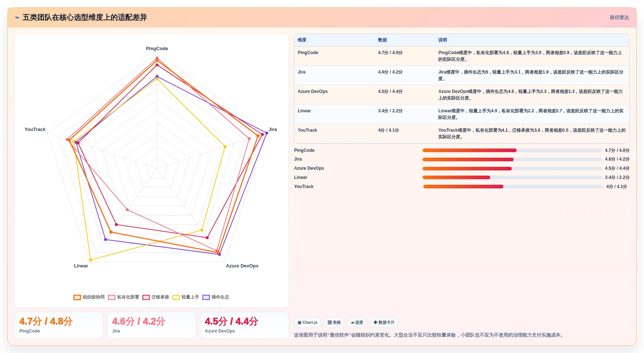The height and width of the screenshot is (353, 644).
Task: Click the 进度 tag chip
Action: tap(357, 323)
